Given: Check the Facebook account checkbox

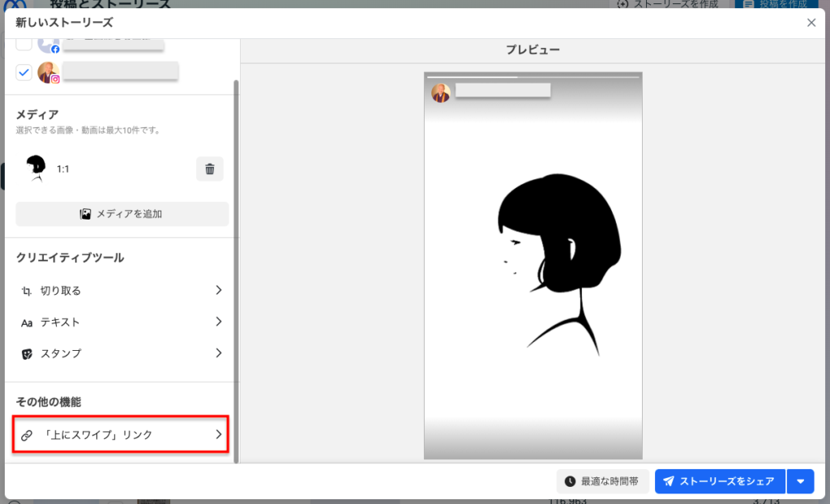Looking at the screenshot, I should [24, 44].
